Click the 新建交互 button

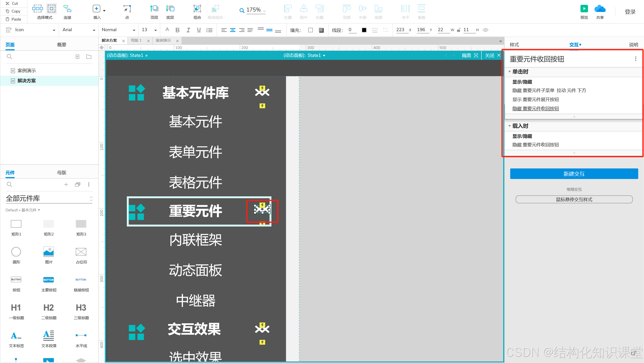coord(574,174)
